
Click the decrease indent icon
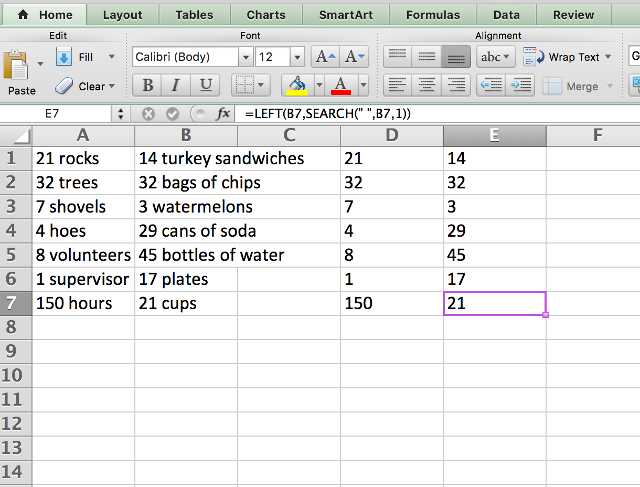tap(491, 85)
